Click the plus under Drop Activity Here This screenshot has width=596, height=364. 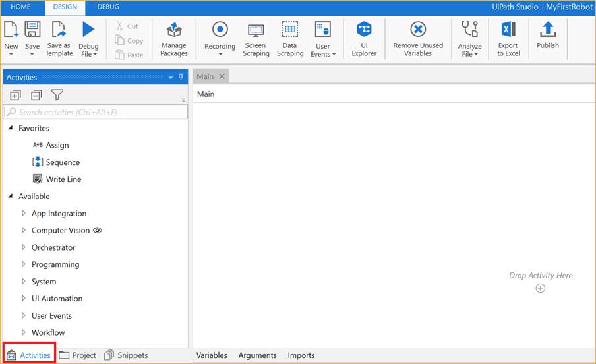[540, 288]
